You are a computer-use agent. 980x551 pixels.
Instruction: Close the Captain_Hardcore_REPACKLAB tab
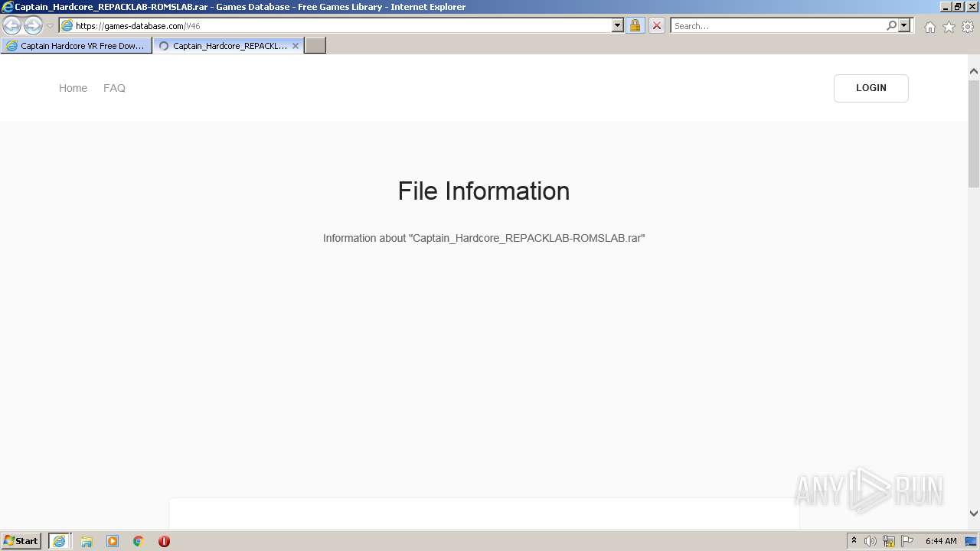[x=296, y=46]
